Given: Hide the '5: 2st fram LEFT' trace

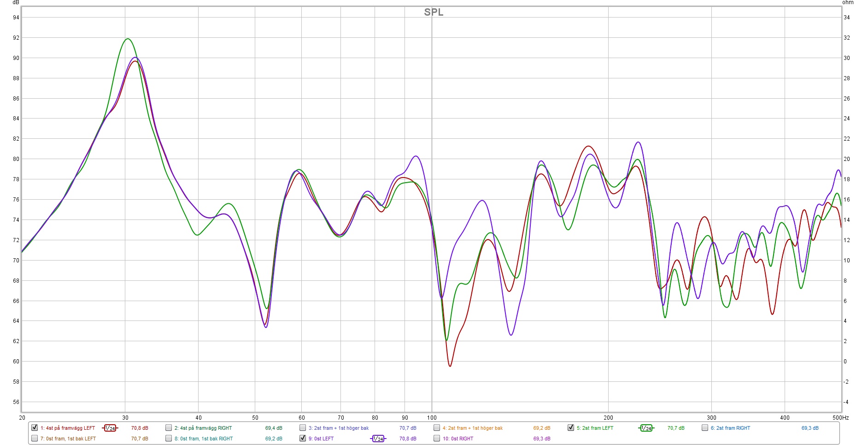Looking at the screenshot, I should tap(571, 427).
